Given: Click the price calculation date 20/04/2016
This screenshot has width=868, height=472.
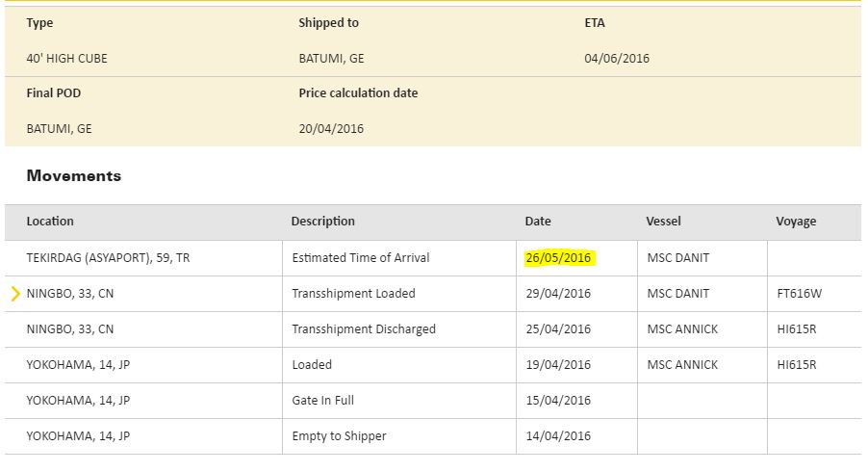Looking at the screenshot, I should (331, 129).
